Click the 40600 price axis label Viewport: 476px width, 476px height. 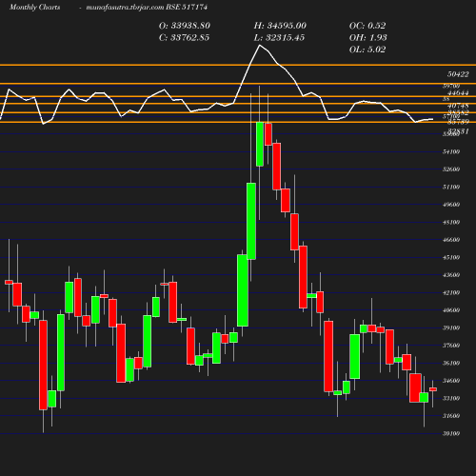point(451,310)
